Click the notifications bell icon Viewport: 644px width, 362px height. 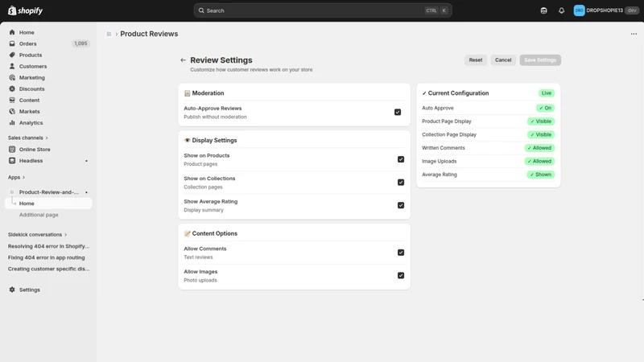561,10
